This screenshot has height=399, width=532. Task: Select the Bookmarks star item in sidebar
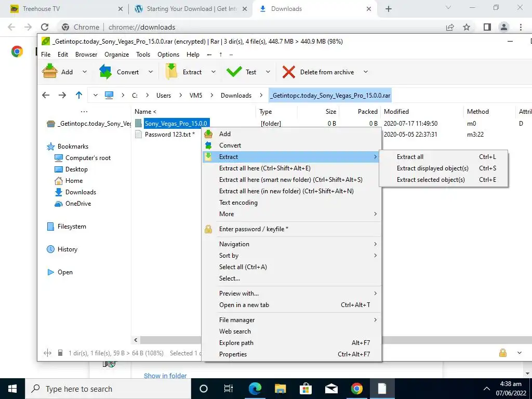68,146
